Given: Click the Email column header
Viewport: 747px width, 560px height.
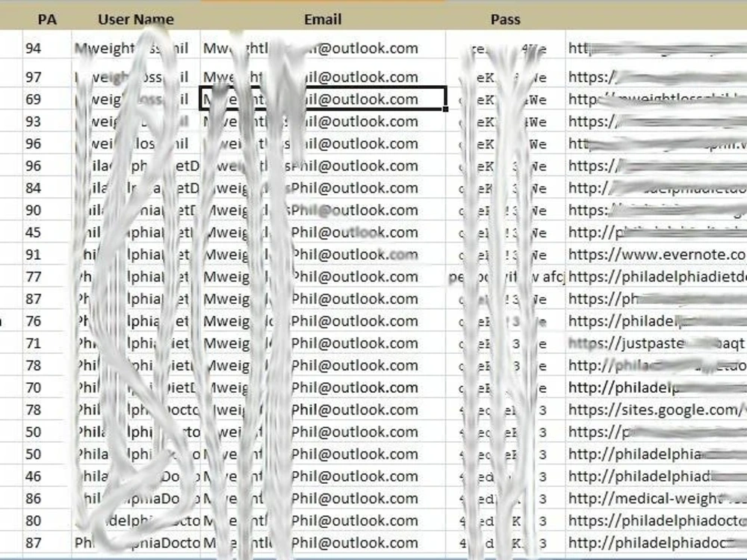Looking at the screenshot, I should (323, 19).
